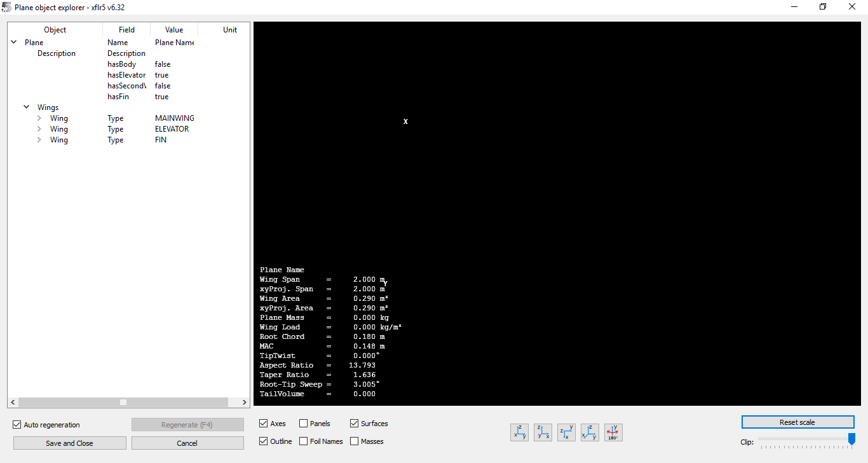Screen dimensions: 868x463
Task: Switch to the front view with z-y axes
Action: tap(519, 432)
